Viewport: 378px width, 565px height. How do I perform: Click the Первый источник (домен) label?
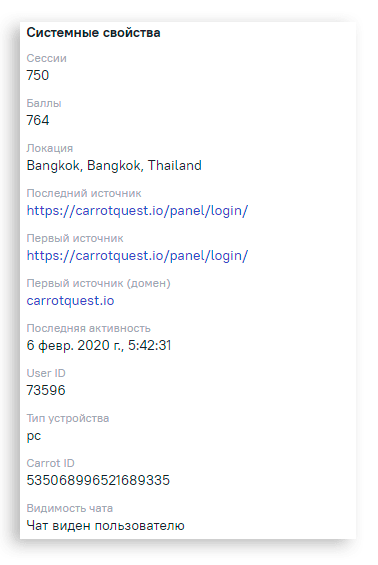click(98, 284)
